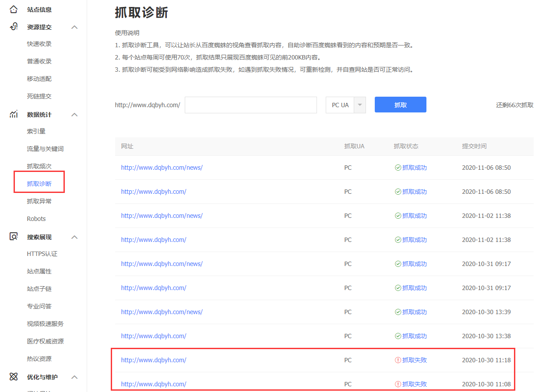Click the 2020-11-06 08:50 timestamp in the news row
Viewport: 535px width, 392px height.
(486, 168)
